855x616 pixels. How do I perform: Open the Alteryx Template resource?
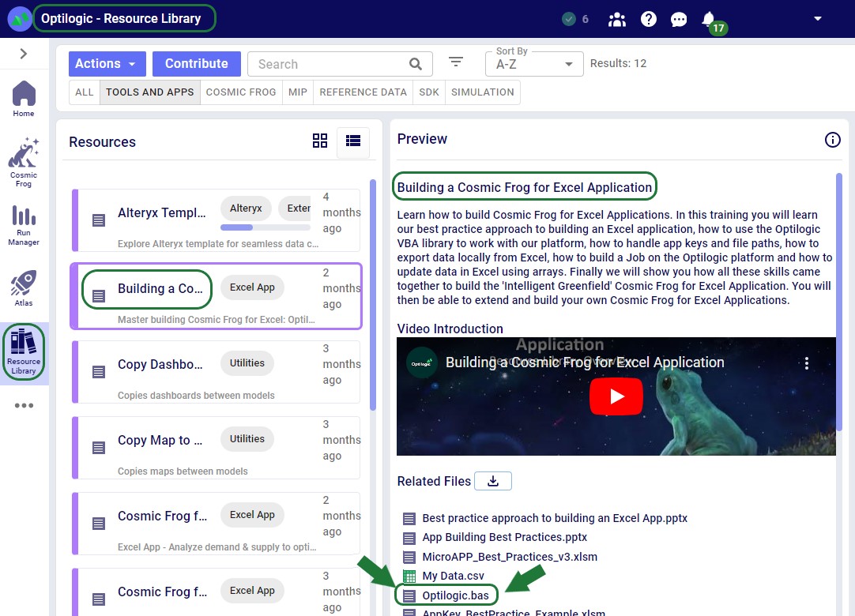pyautogui.click(x=216, y=220)
